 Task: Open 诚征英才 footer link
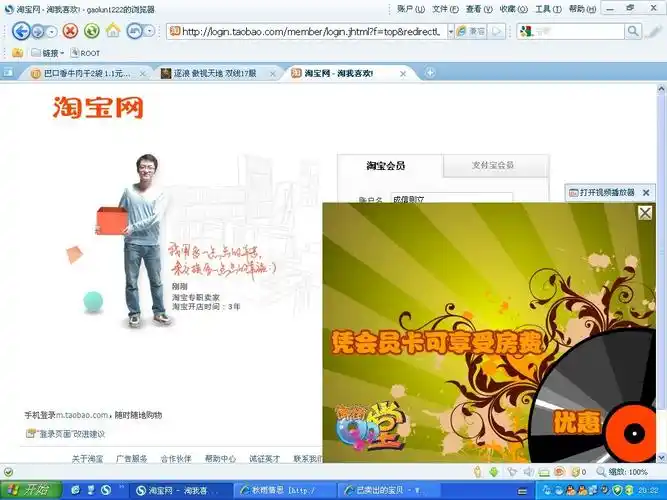pyautogui.click(x=265, y=459)
